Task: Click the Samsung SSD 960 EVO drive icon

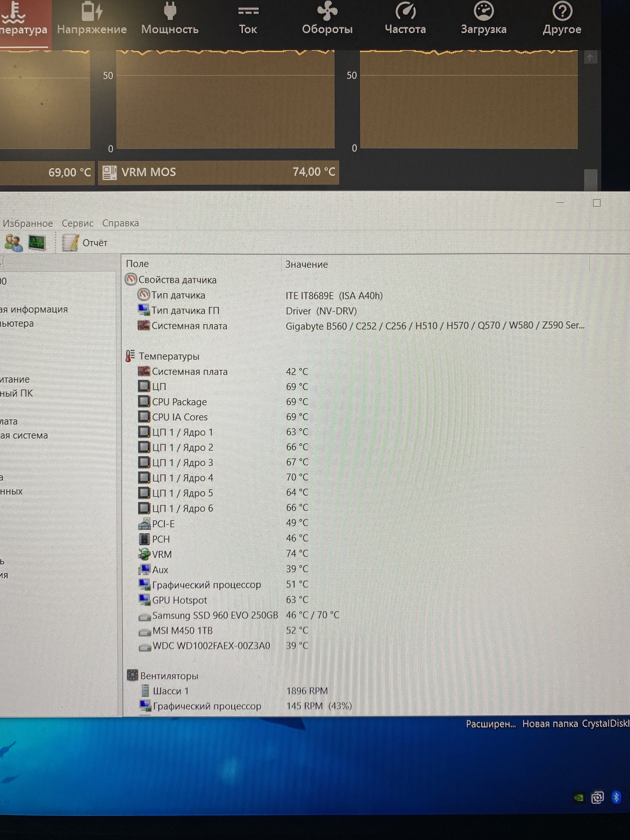Action: pos(145,616)
